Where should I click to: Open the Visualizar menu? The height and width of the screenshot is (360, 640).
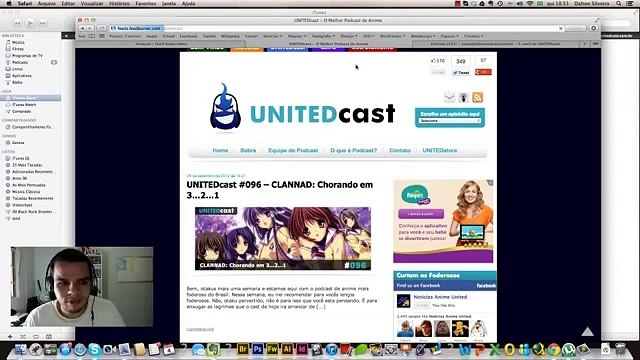(x=92, y=3)
